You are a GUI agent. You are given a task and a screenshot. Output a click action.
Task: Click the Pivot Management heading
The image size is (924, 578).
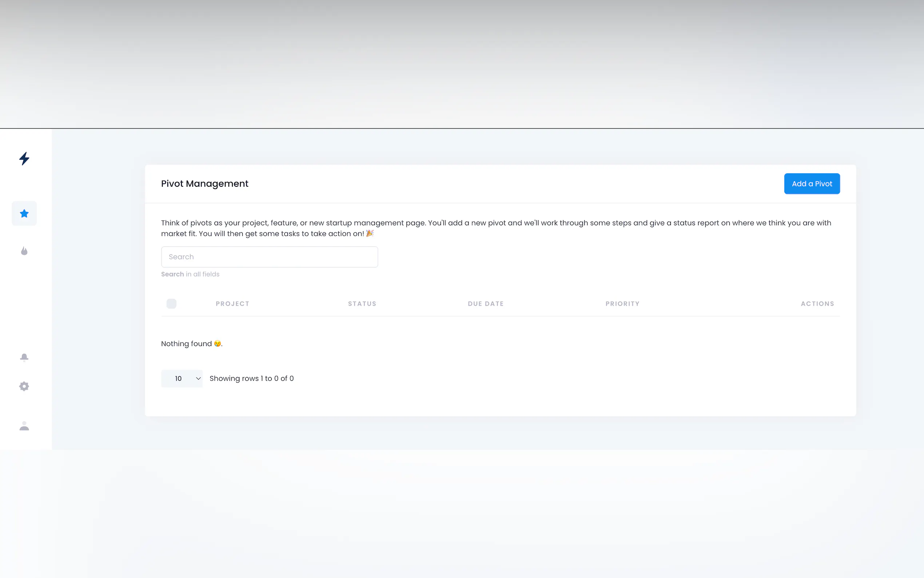[205, 183]
